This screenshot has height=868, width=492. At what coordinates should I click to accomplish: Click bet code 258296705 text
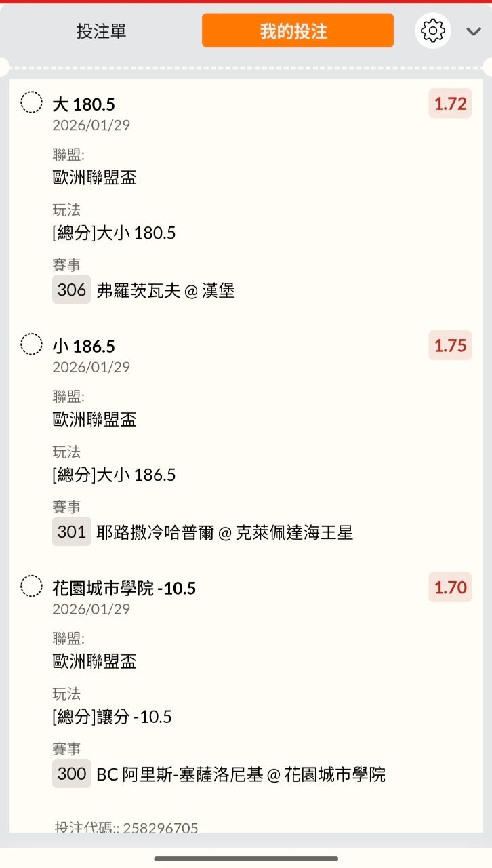pyautogui.click(x=127, y=827)
